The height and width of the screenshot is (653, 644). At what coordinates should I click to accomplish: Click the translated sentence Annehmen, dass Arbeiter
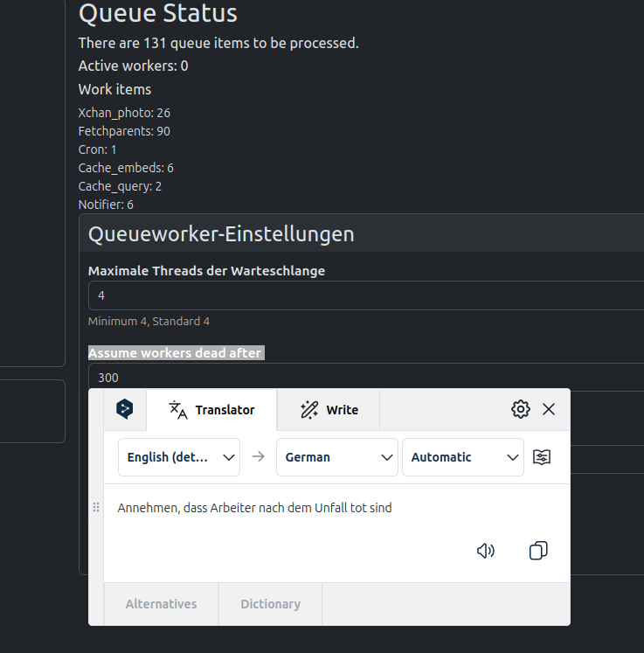(x=254, y=508)
